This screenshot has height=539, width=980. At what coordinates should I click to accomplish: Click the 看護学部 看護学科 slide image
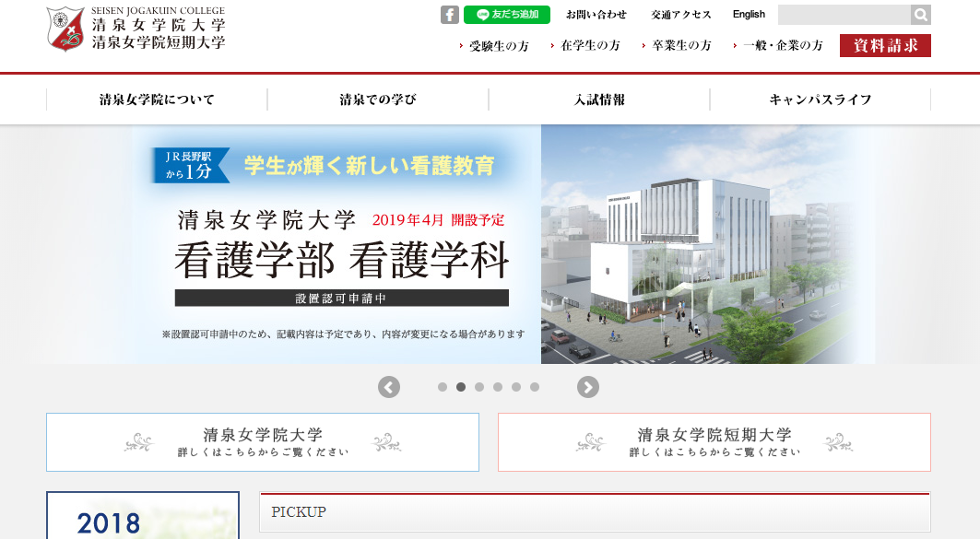tap(502, 244)
